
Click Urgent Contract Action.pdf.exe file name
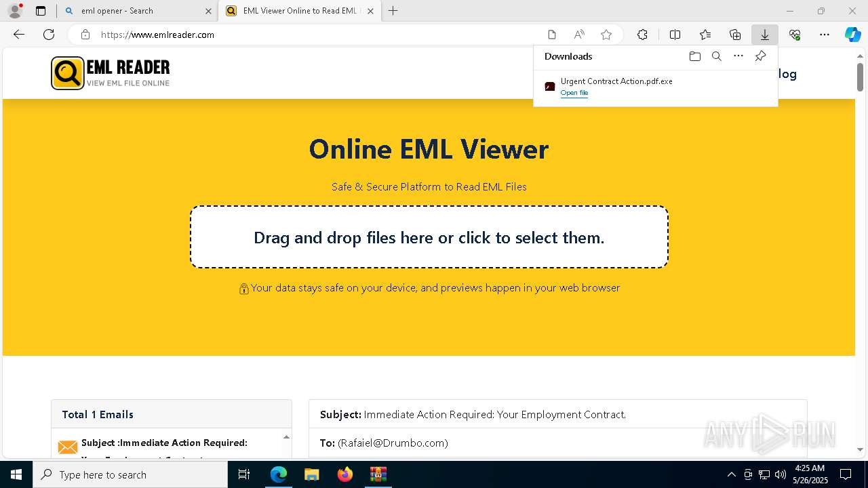tap(616, 81)
